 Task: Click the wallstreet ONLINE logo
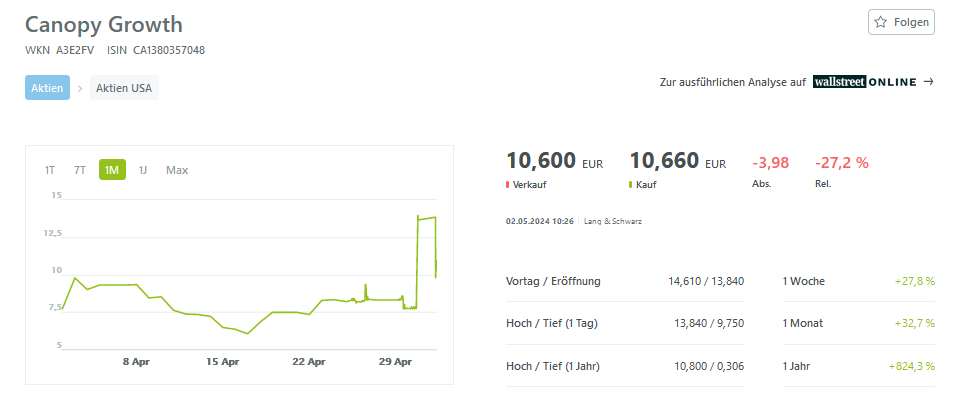865,82
